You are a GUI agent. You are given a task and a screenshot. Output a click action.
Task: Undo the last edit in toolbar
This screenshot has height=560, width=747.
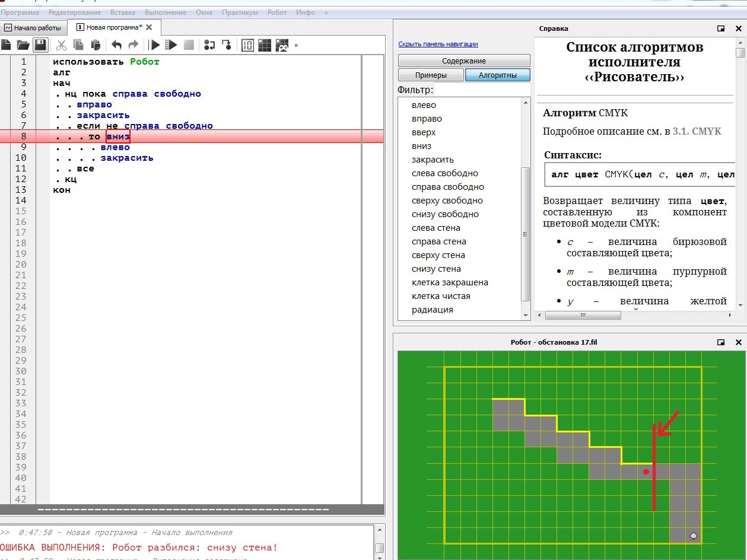[117, 45]
